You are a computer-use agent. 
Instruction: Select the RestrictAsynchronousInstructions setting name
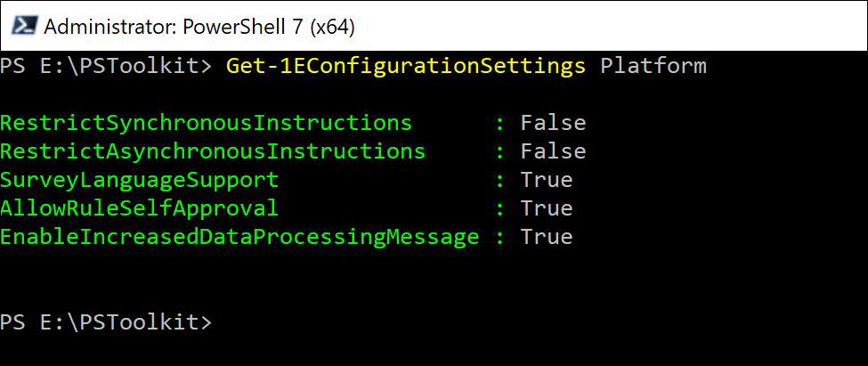[213, 151]
